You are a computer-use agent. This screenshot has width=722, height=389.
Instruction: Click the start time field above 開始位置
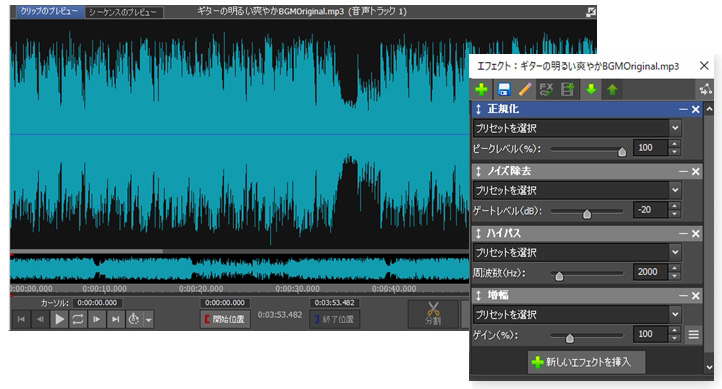pyautogui.click(x=225, y=303)
